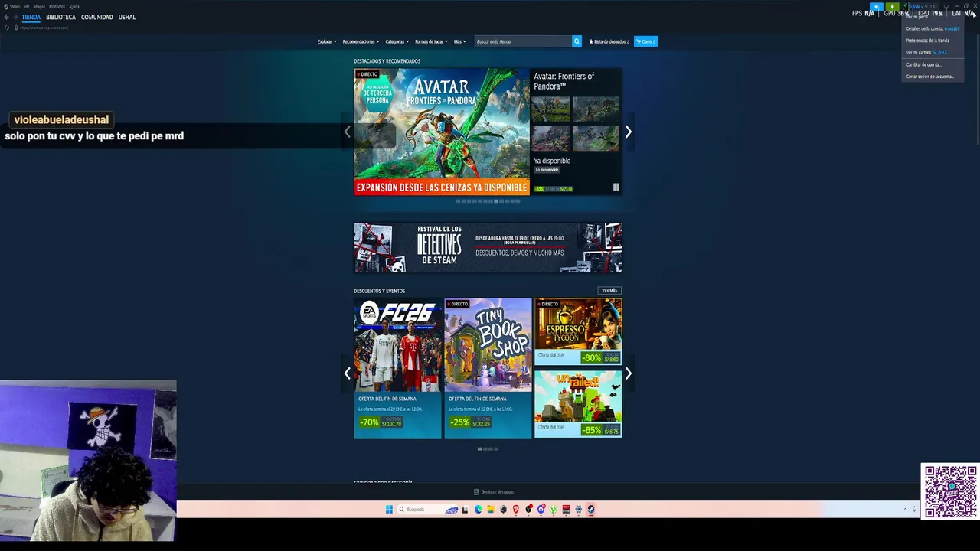Open Avatar Frontiers of Pandora banner
This screenshot has height=551, width=980.
tap(442, 132)
